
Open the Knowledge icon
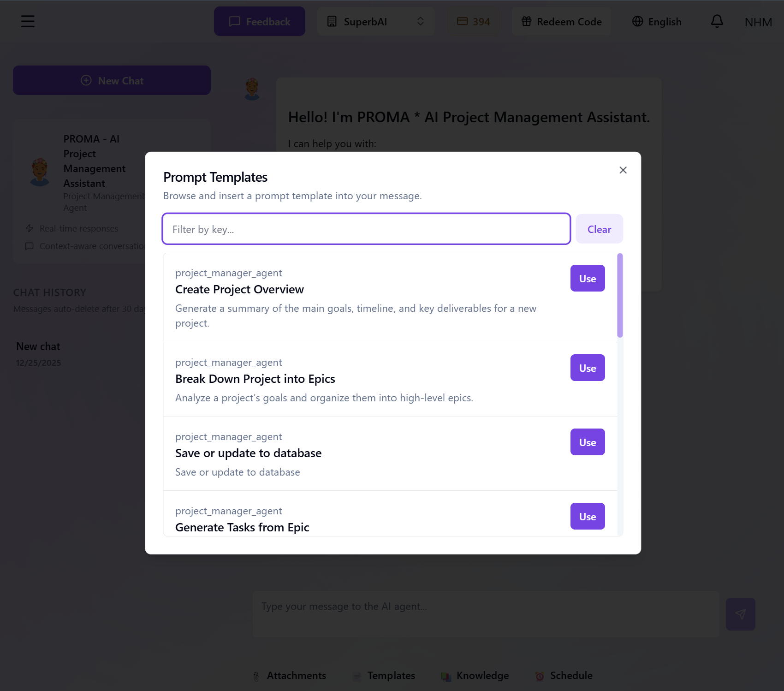[445, 675]
